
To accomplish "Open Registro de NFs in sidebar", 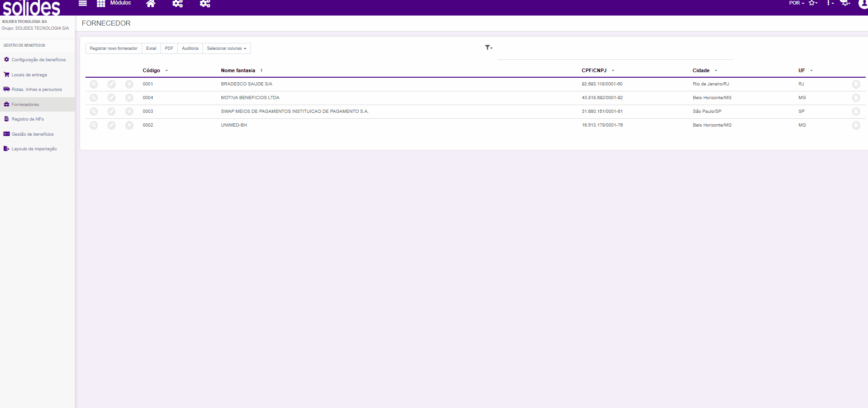I will [37, 119].
